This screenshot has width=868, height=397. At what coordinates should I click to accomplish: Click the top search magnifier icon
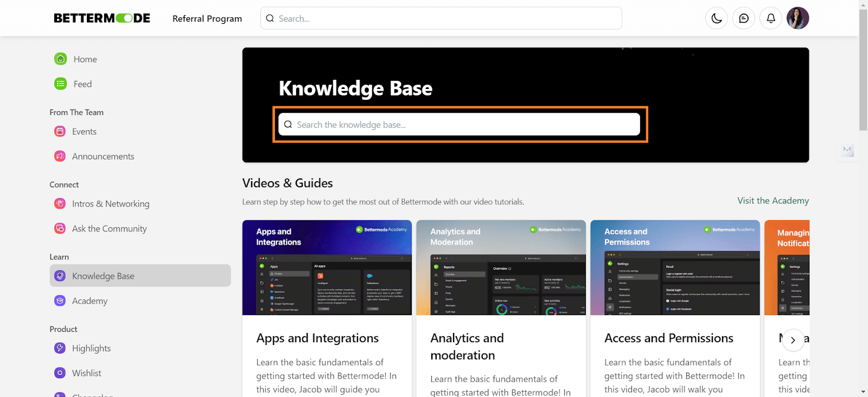click(270, 18)
